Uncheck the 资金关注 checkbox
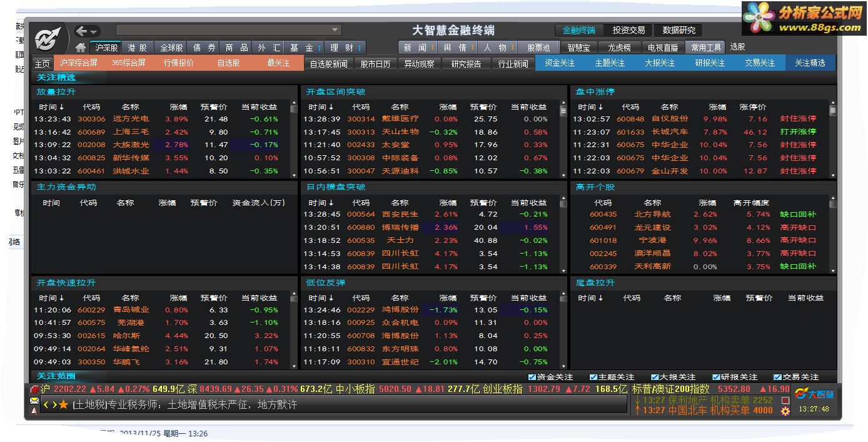 pos(532,377)
